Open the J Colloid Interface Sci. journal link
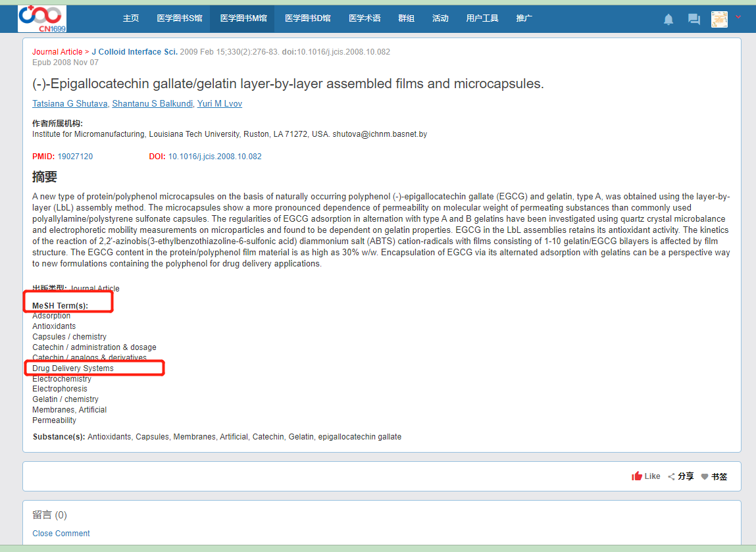The image size is (756, 552). pyautogui.click(x=134, y=52)
